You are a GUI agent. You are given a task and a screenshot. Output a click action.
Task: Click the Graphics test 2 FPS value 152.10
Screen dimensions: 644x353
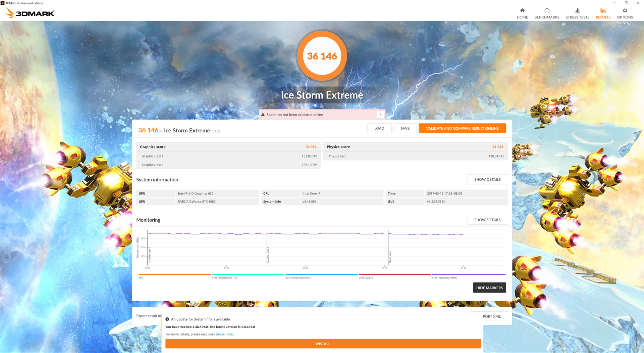coord(309,165)
